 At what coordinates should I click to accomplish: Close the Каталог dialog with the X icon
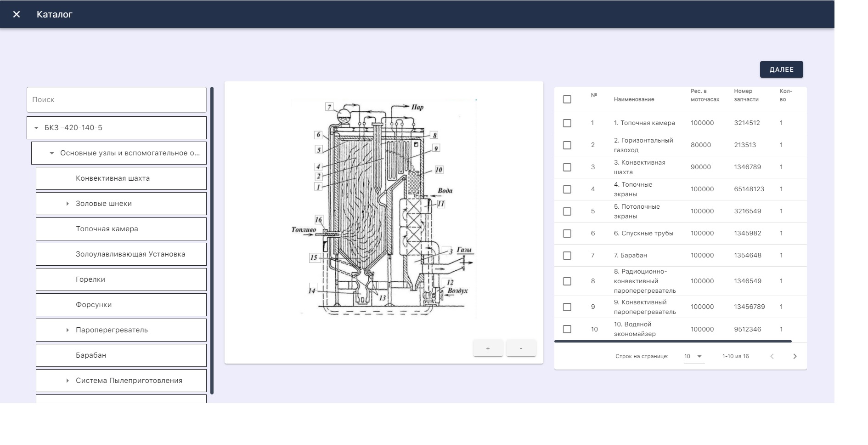pyautogui.click(x=17, y=14)
